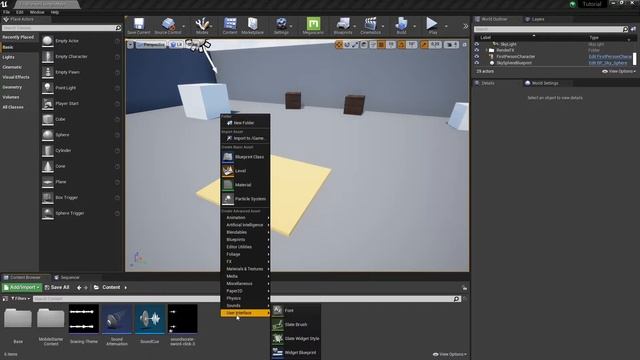The height and width of the screenshot is (360, 640).
Task: Click the Modes toolbar icon
Action: pos(202,26)
